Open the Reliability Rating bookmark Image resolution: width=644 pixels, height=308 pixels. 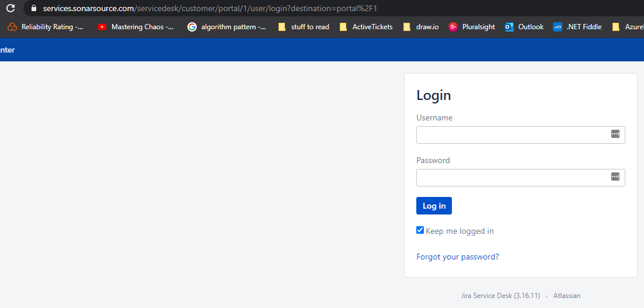point(46,27)
